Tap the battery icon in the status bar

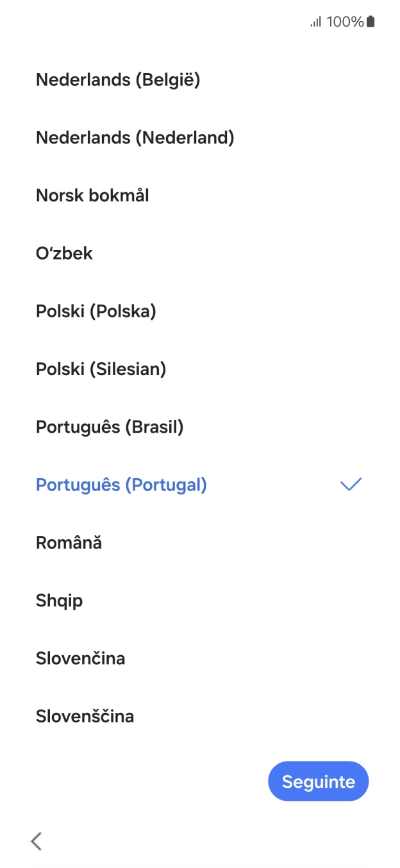pos(371,21)
